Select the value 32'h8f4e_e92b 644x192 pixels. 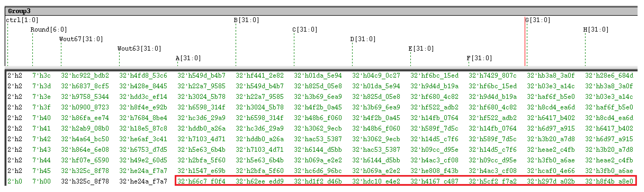(143, 107)
